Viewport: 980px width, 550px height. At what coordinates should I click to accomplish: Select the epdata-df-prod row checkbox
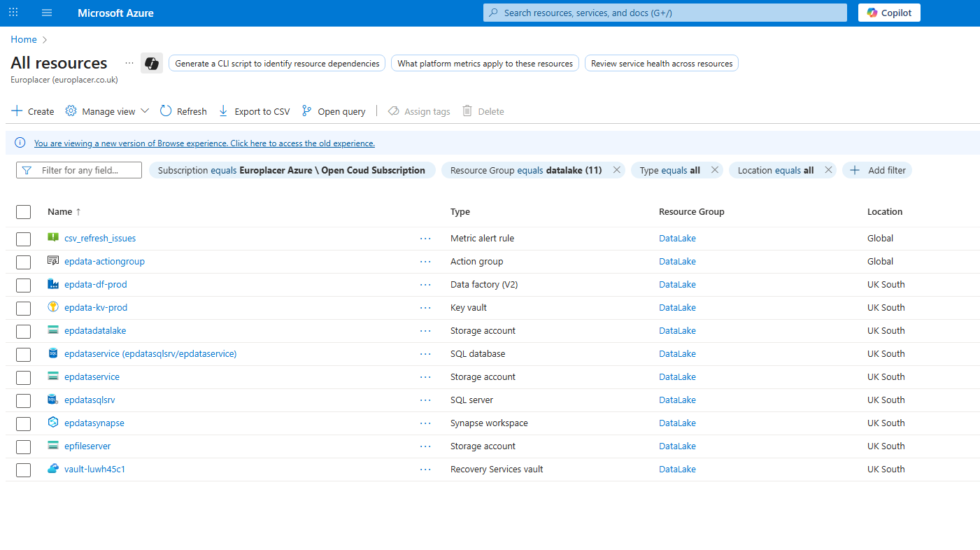click(24, 285)
